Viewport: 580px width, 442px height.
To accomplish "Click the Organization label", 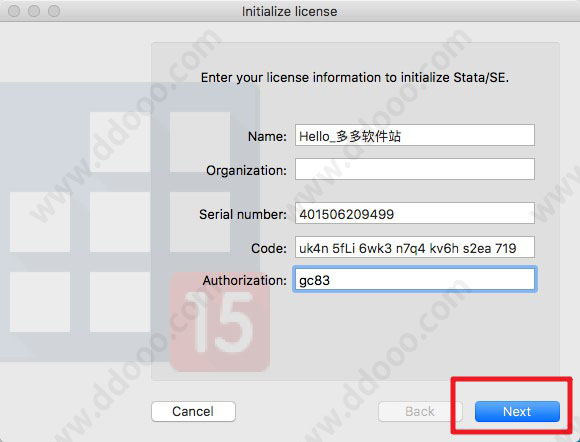I will click(x=246, y=170).
